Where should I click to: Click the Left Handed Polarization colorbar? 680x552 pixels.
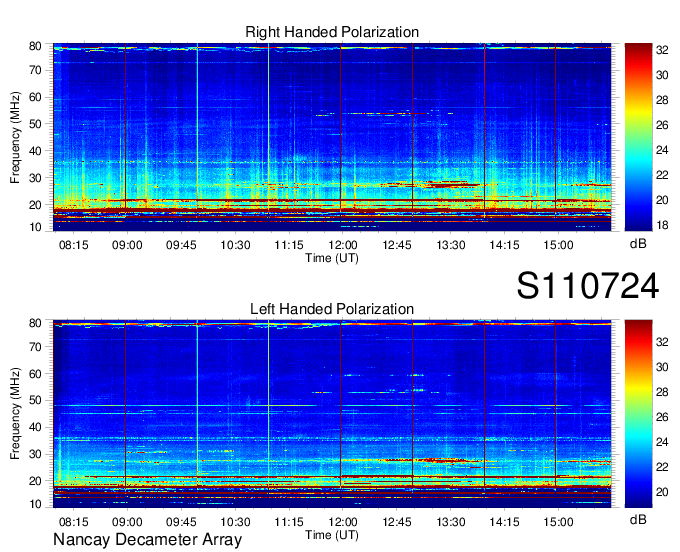point(638,414)
